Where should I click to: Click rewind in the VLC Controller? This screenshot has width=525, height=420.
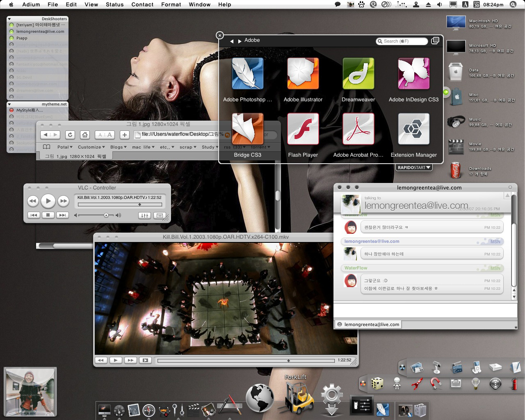coord(33,201)
